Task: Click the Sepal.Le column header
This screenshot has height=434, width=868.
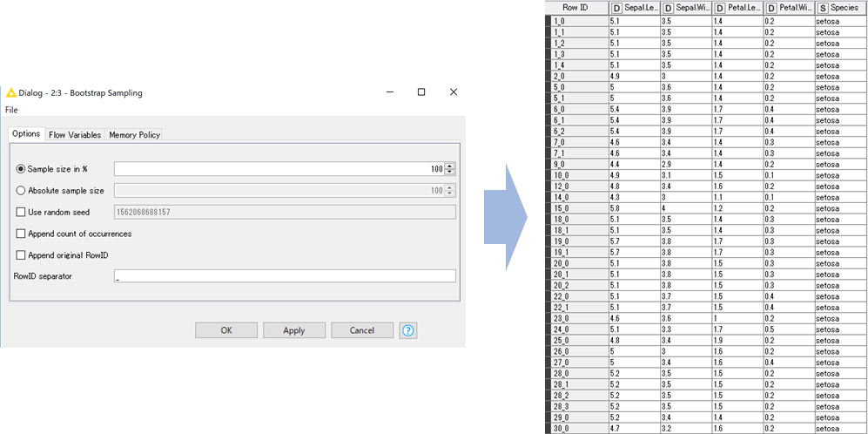Action: click(634, 9)
